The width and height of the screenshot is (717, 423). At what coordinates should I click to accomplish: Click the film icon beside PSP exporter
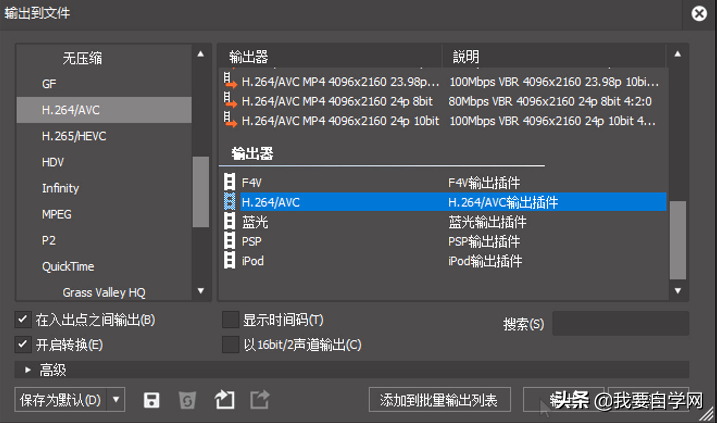tap(230, 241)
